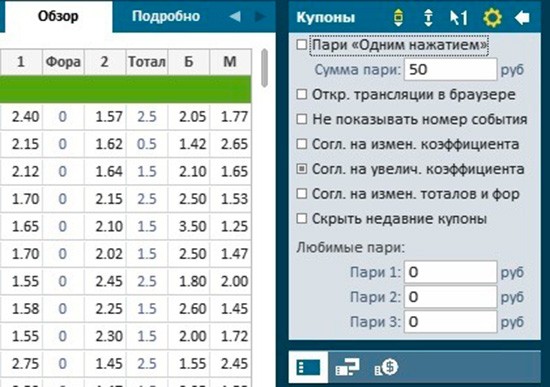Select odds 2.60 in Б column
Screen dimensions: 550x387
point(193,309)
